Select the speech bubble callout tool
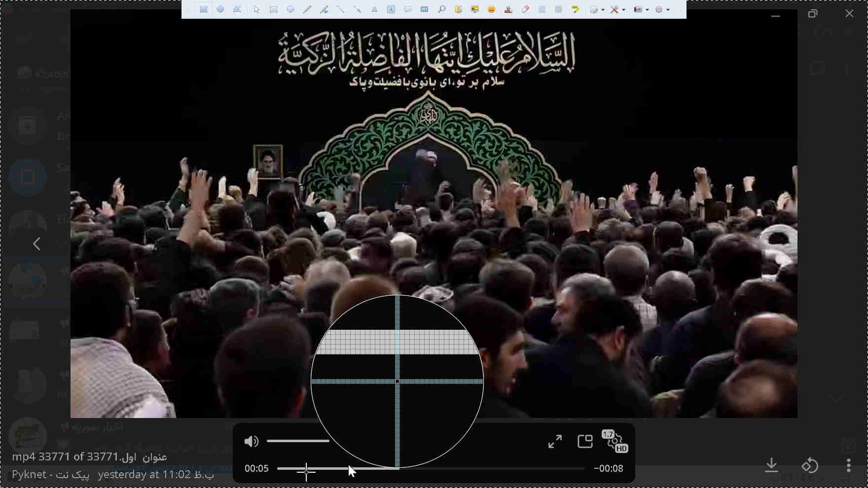Screen dimensions: 868x488 [408, 9]
